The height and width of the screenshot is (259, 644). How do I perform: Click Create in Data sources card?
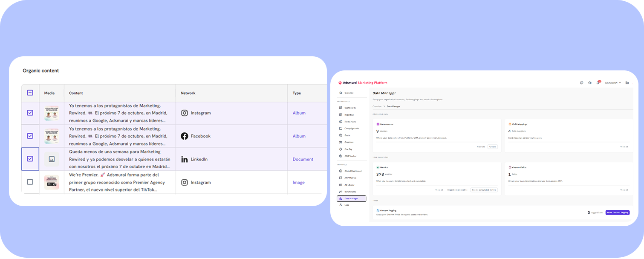[493, 147]
